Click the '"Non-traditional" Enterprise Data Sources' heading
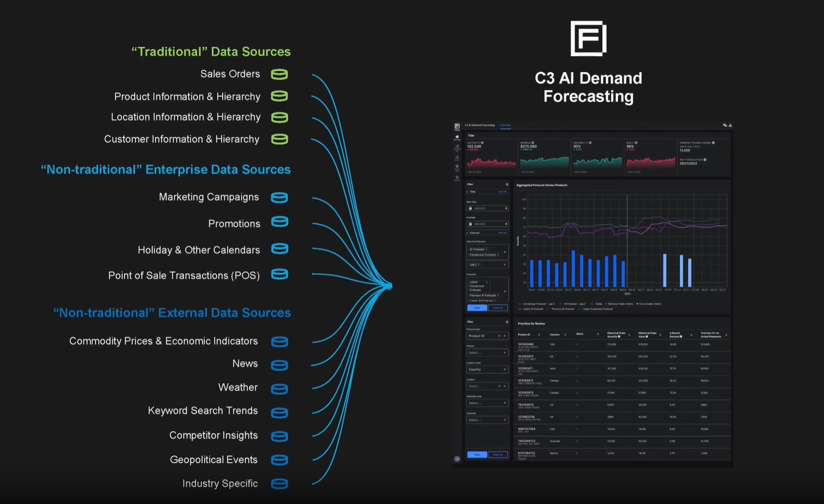 pyautogui.click(x=166, y=169)
